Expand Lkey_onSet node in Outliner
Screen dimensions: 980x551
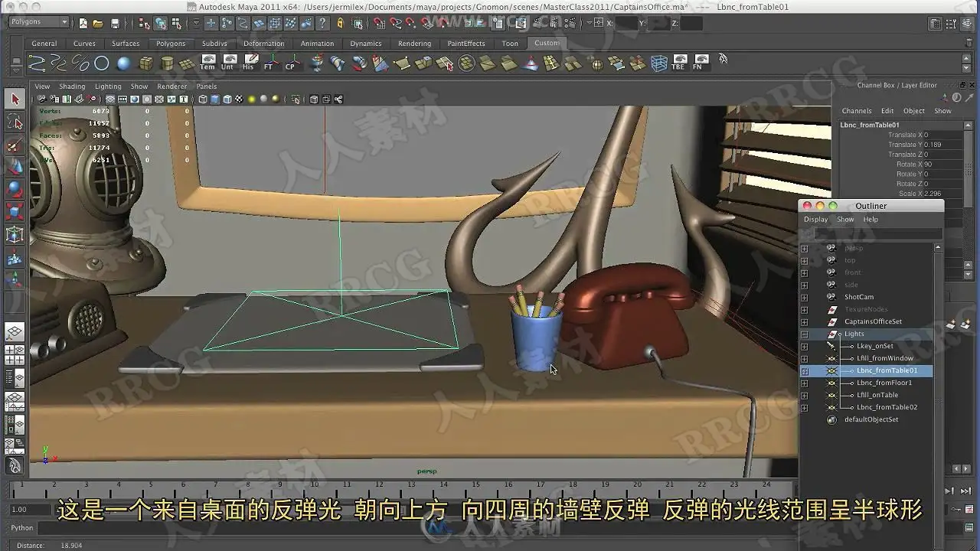coord(804,347)
